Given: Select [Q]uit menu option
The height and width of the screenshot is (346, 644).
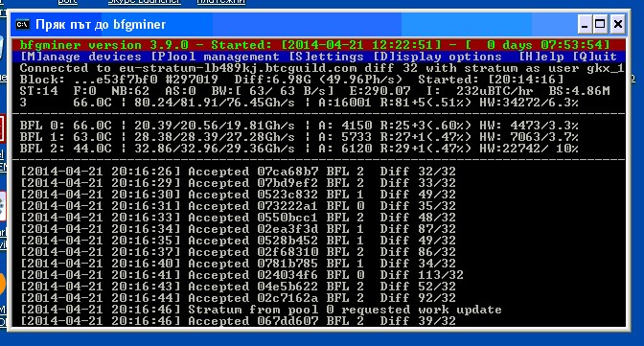Looking at the screenshot, I should click(595, 57).
